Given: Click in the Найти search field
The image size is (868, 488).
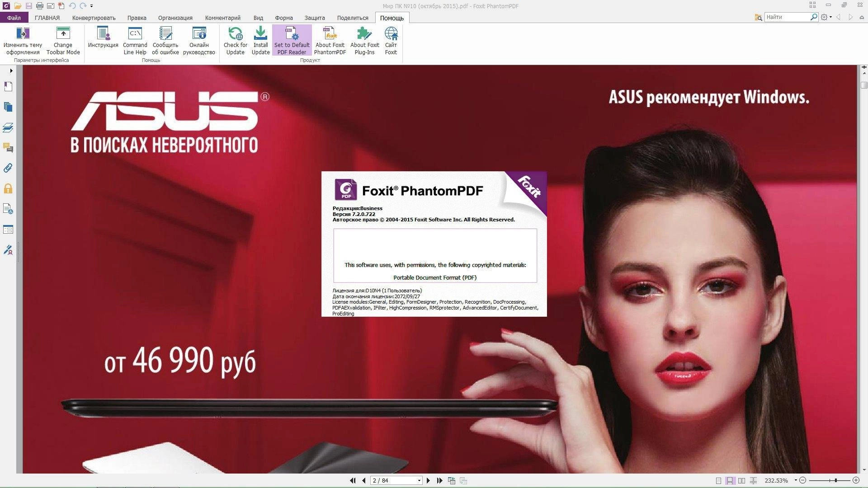Looking at the screenshot, I should (x=787, y=17).
